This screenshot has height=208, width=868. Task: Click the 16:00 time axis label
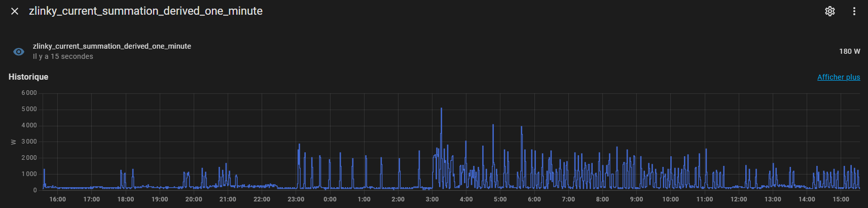[x=58, y=199]
